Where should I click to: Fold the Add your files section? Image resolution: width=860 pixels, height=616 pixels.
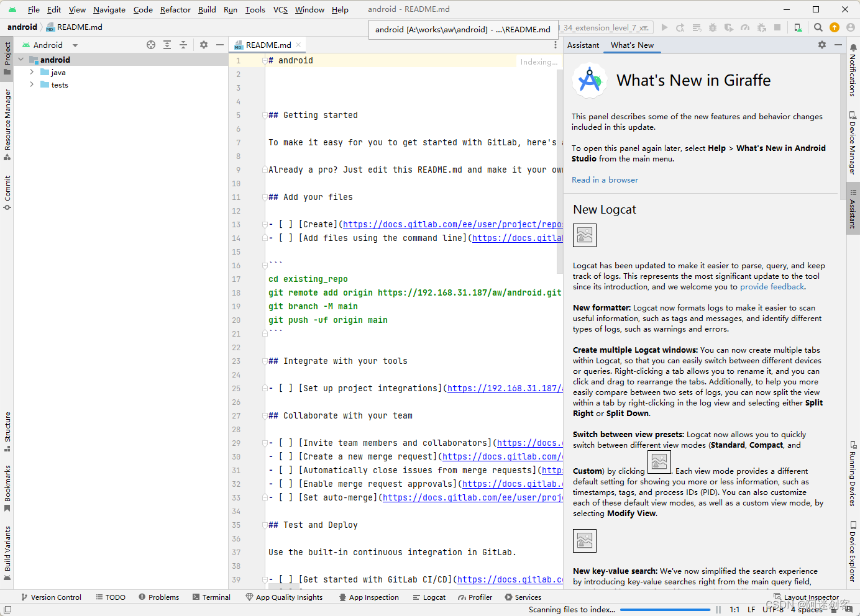[x=265, y=197]
